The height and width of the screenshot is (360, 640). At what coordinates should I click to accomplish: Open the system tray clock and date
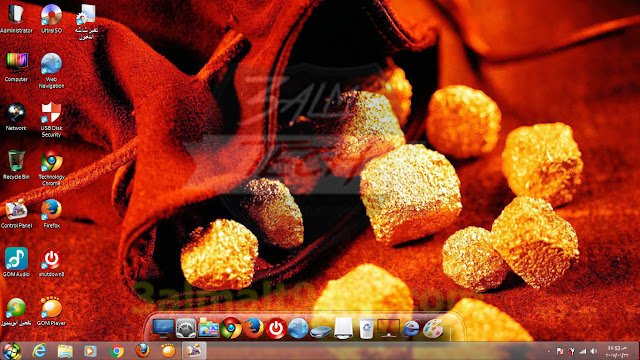coord(617,351)
